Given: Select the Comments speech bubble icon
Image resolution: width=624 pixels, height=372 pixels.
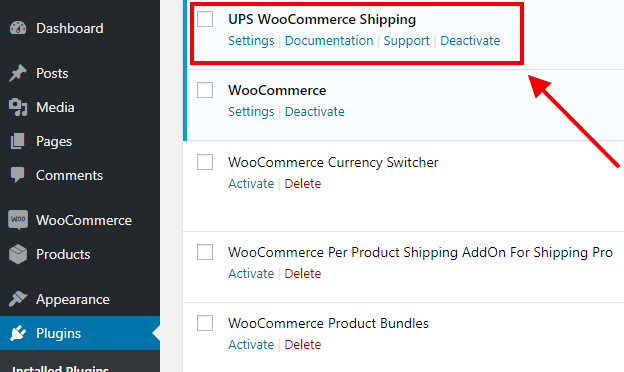Looking at the screenshot, I should click(x=18, y=175).
